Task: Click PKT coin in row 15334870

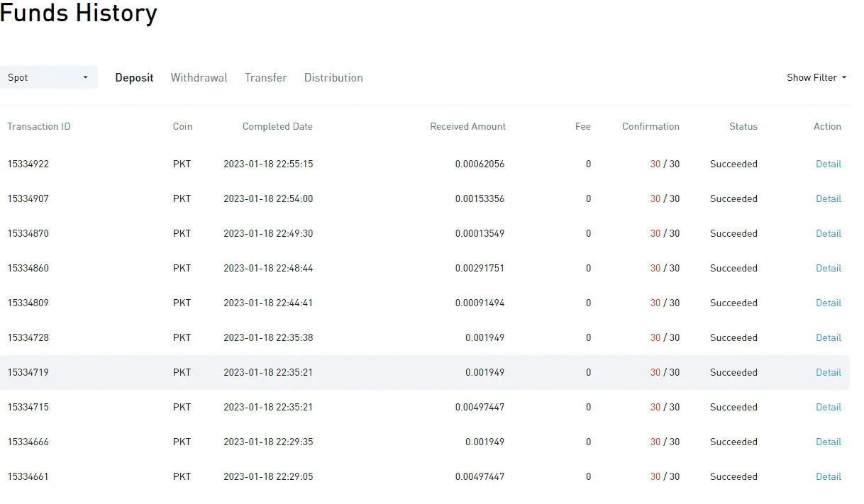Action: [182, 233]
